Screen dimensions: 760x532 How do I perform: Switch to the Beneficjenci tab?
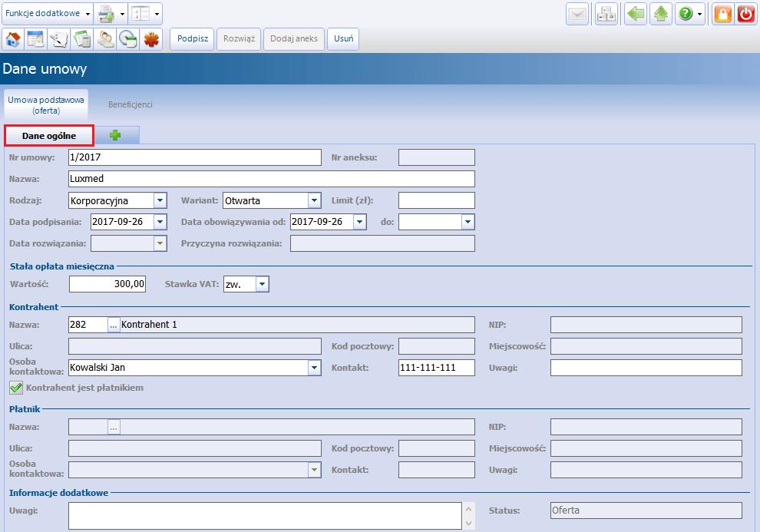[x=130, y=104]
